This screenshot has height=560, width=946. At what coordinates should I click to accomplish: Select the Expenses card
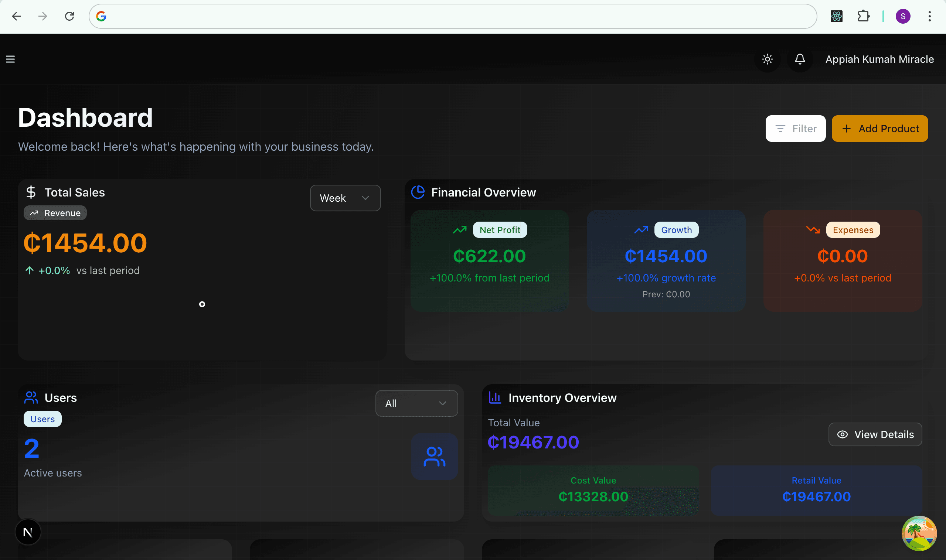(x=842, y=260)
